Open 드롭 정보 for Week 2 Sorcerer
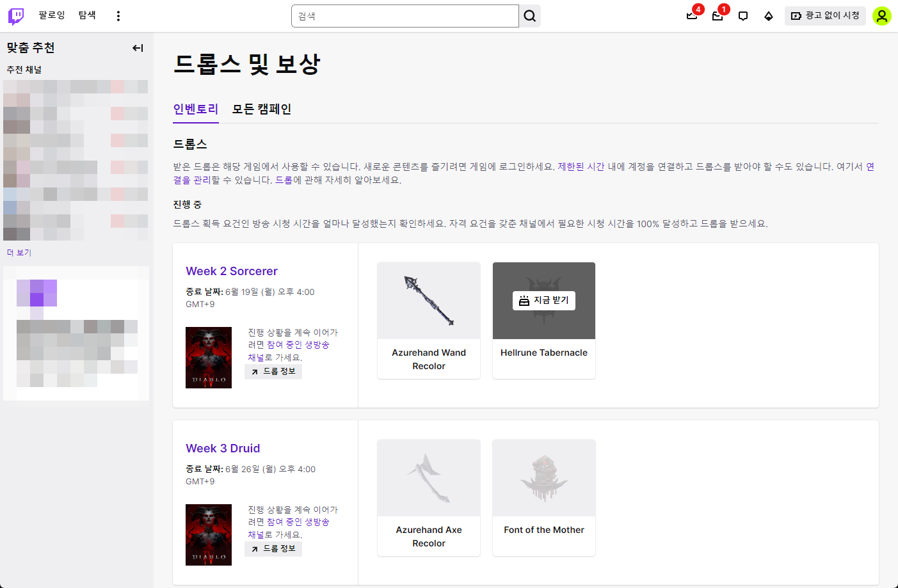Viewport: 898px width, 588px height. tap(273, 372)
